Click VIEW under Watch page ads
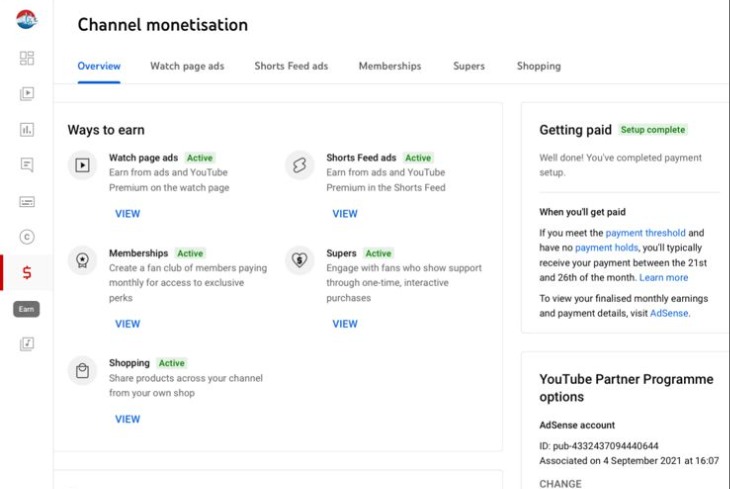730x489 pixels. 128,214
